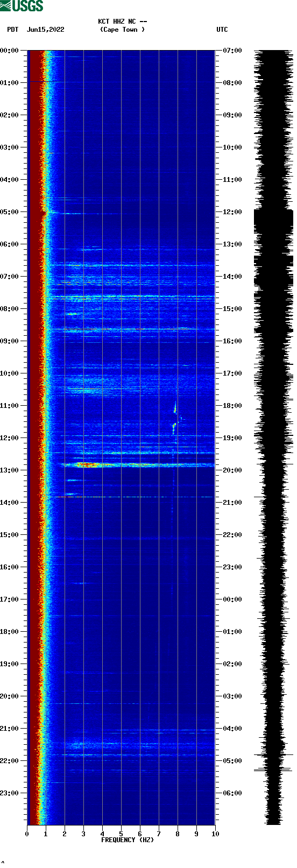Click the 8 Hz narrowband signal near 11:00 PDT

tap(175, 408)
